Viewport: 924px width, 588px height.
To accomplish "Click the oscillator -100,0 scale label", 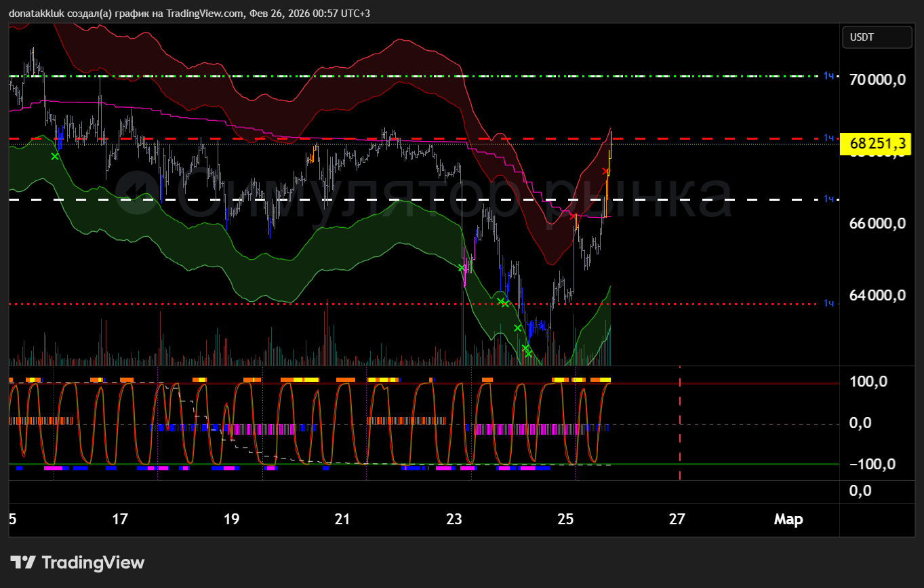I will click(872, 465).
